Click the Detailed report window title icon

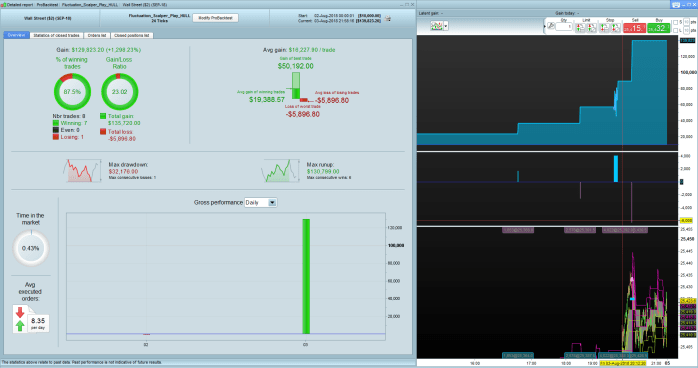(4, 4)
